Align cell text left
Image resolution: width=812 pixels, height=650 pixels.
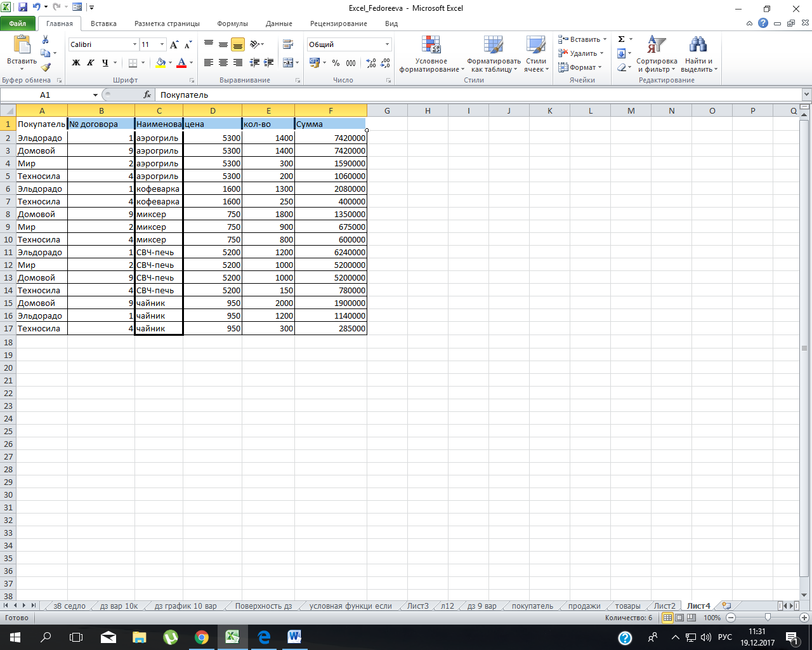208,62
